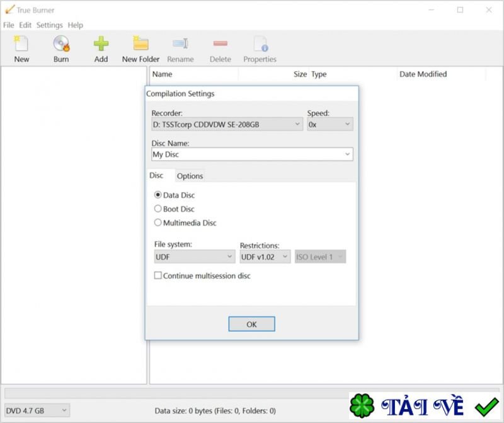504x423 pixels.
Task: Sort by the Type column header
Action: tap(353, 74)
